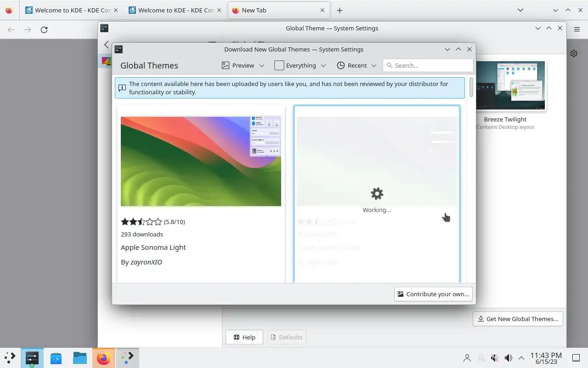Image resolution: width=588 pixels, height=368 pixels.
Task: Minimize the Global Theme System Settings window
Action: point(538,28)
